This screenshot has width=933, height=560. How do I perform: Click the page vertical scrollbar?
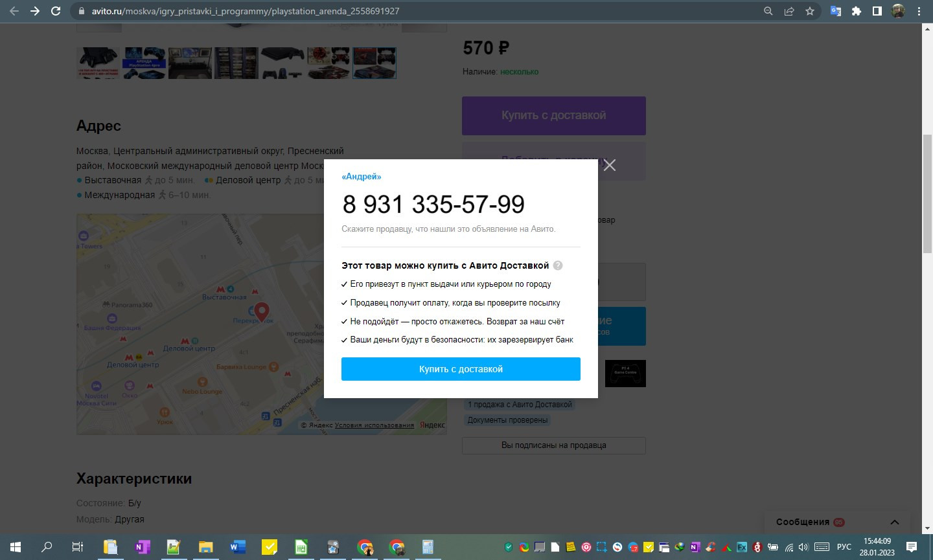(x=927, y=194)
